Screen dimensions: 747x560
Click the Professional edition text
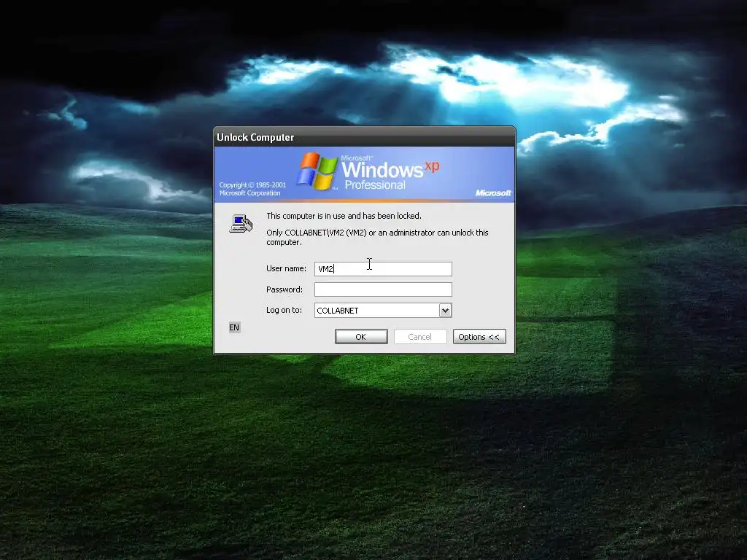pyautogui.click(x=375, y=184)
